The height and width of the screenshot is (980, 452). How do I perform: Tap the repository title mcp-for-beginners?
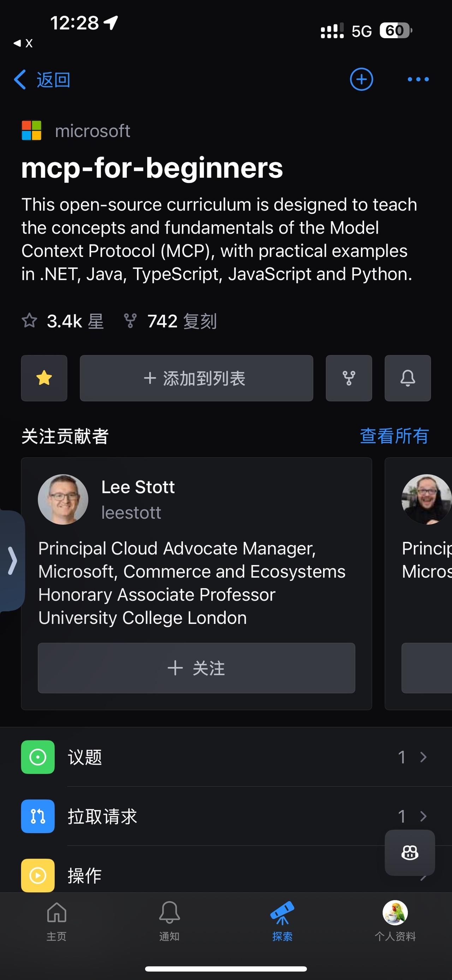(152, 167)
